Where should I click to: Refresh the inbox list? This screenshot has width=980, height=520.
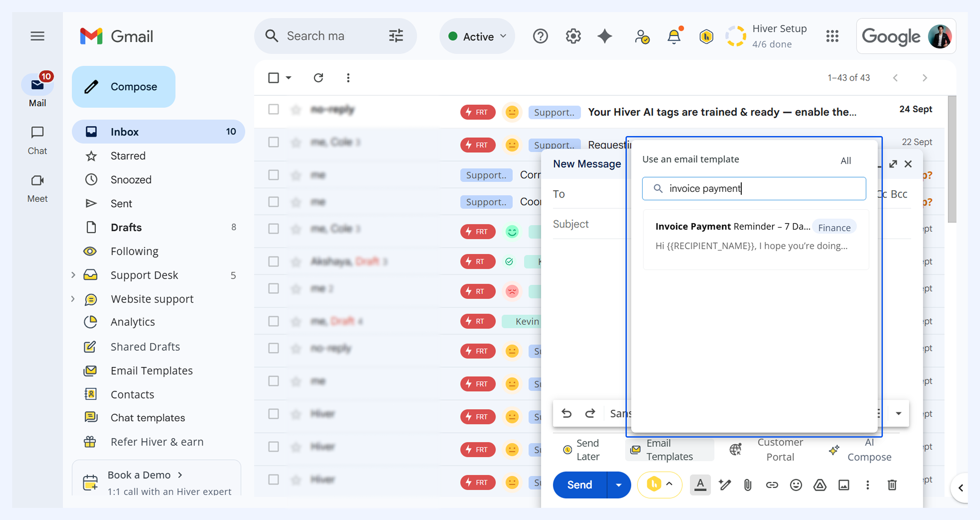click(318, 78)
